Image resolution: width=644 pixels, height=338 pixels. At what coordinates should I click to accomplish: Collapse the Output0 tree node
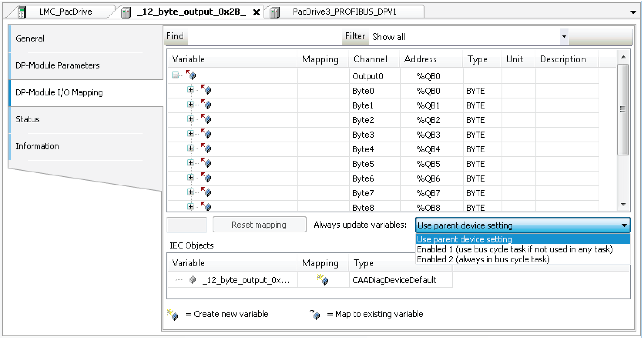tap(175, 75)
